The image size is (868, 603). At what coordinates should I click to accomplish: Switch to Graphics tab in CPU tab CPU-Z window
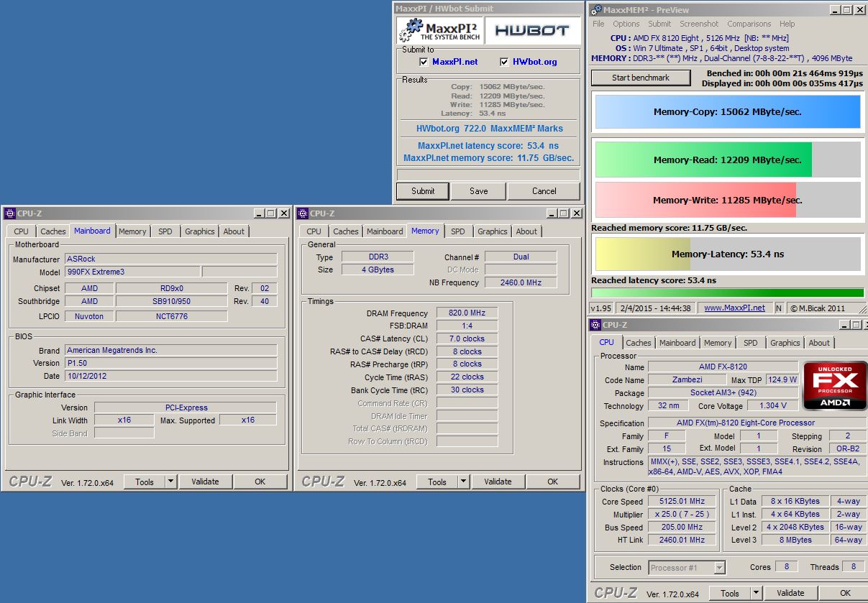(x=785, y=343)
